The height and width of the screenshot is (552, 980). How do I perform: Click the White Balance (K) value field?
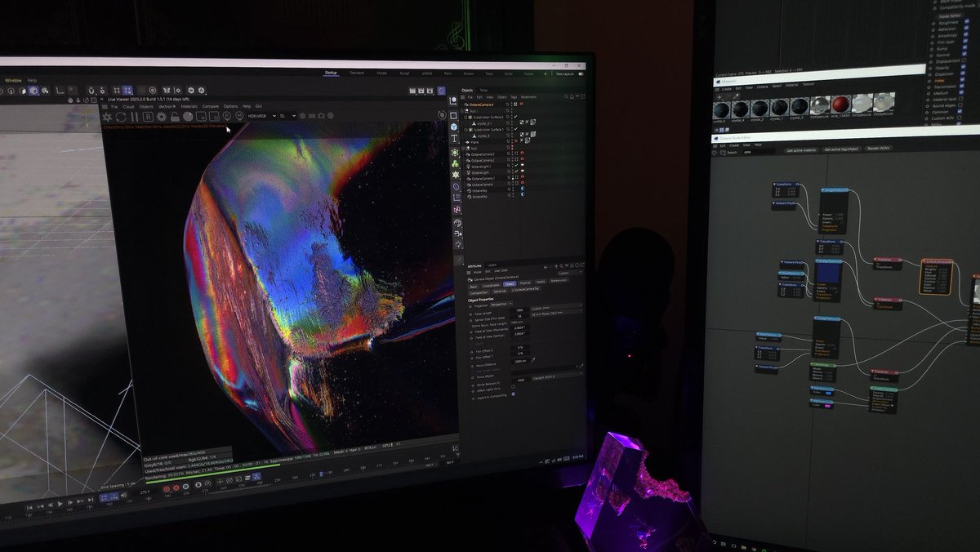click(x=519, y=380)
